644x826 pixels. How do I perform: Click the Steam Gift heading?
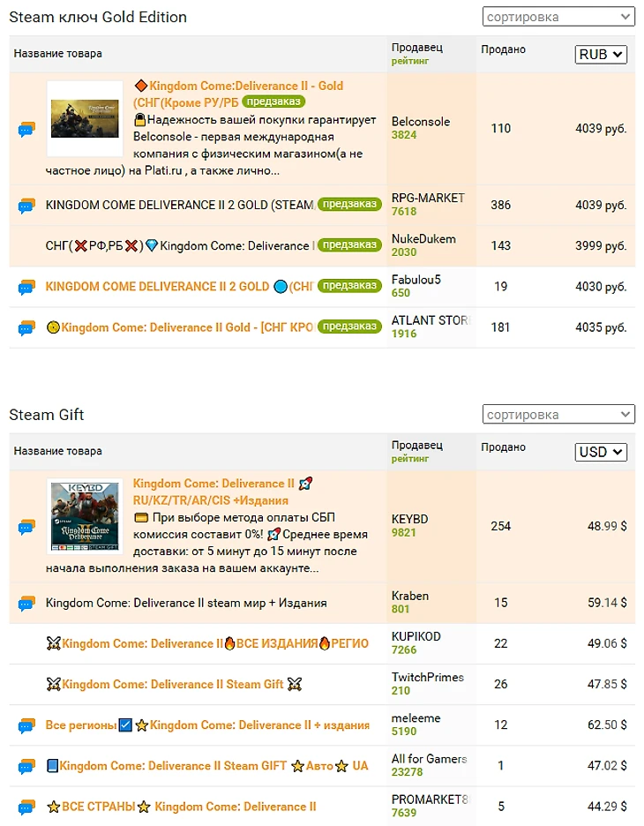point(47,415)
